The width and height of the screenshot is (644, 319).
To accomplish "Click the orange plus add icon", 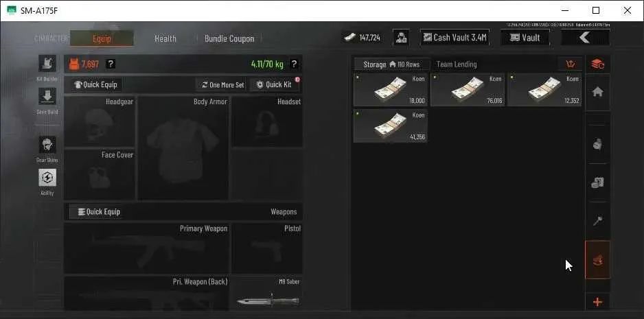I will click(597, 302).
